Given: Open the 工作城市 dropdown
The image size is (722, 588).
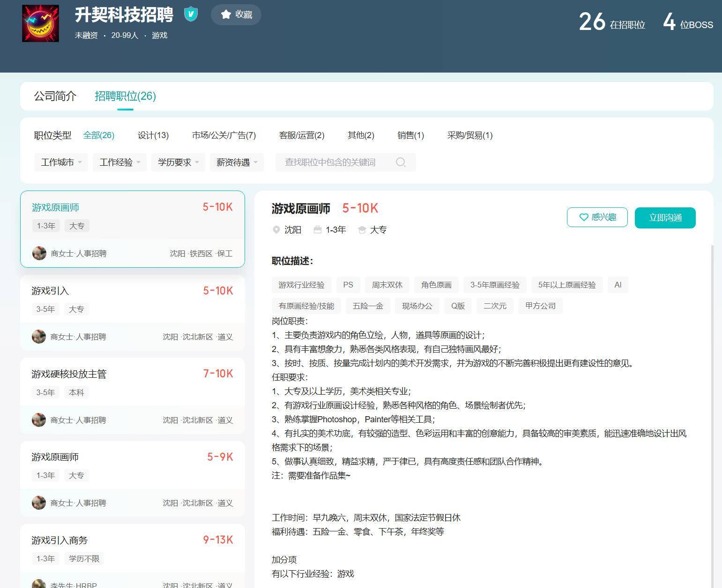Looking at the screenshot, I should [x=61, y=162].
